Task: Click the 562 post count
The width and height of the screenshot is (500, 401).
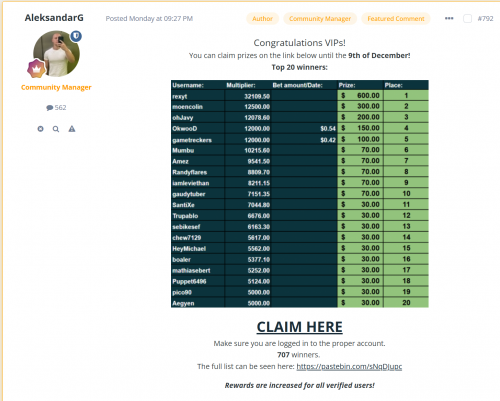Action: [x=60, y=108]
